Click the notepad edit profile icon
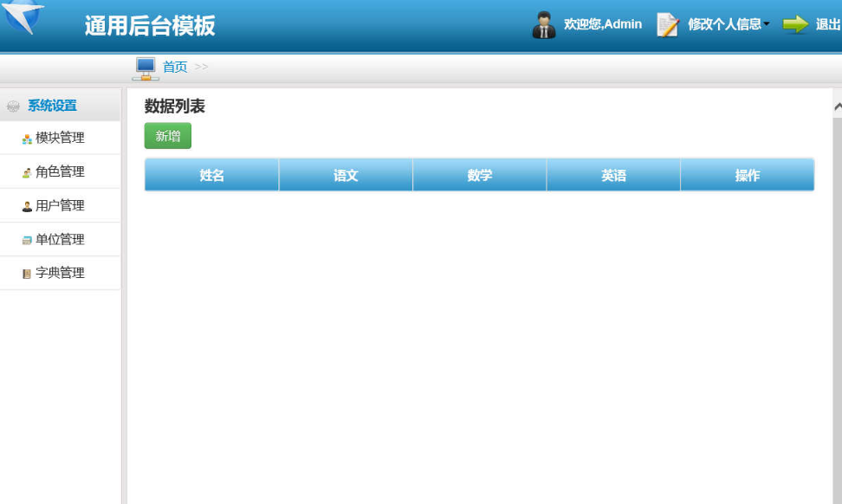842x504 pixels. (667, 25)
